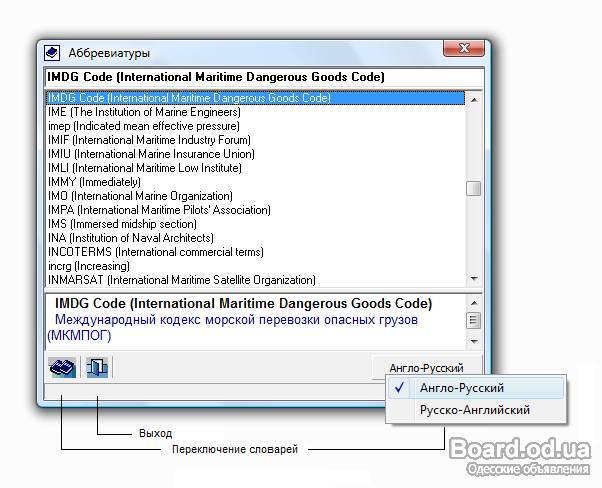
Task: Pick IMO (International Marine Organization) in list
Action: click(140, 197)
